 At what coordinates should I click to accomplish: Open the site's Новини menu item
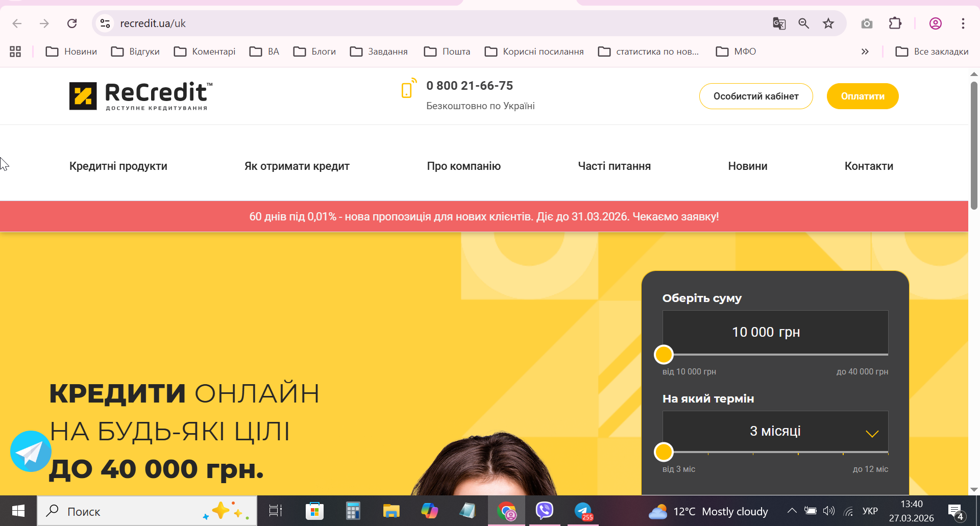748,166
